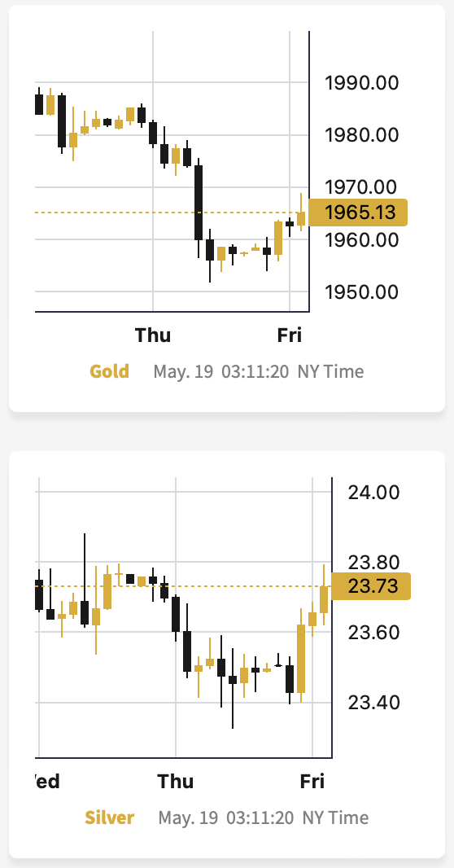Select the Fri label on gold chart
This screenshot has width=454, height=868.
pyautogui.click(x=290, y=335)
